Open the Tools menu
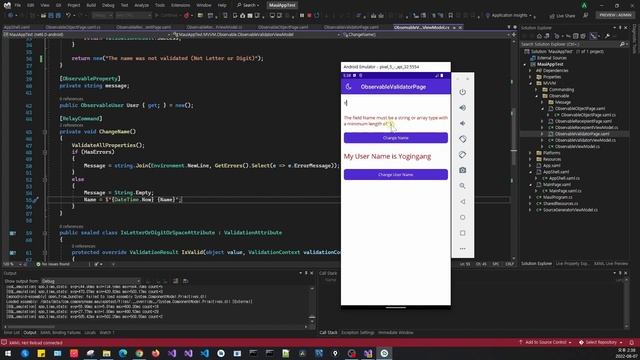 (160, 5)
